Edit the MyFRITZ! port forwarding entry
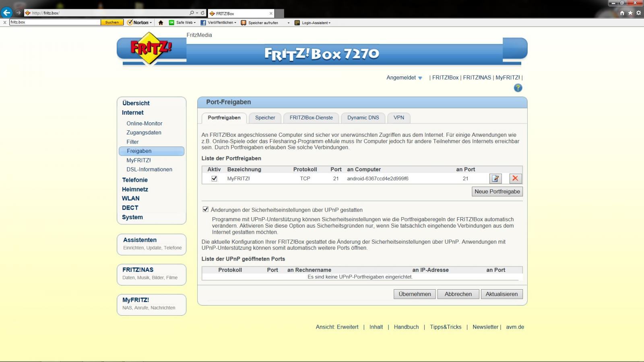The width and height of the screenshot is (644, 362). point(495,179)
